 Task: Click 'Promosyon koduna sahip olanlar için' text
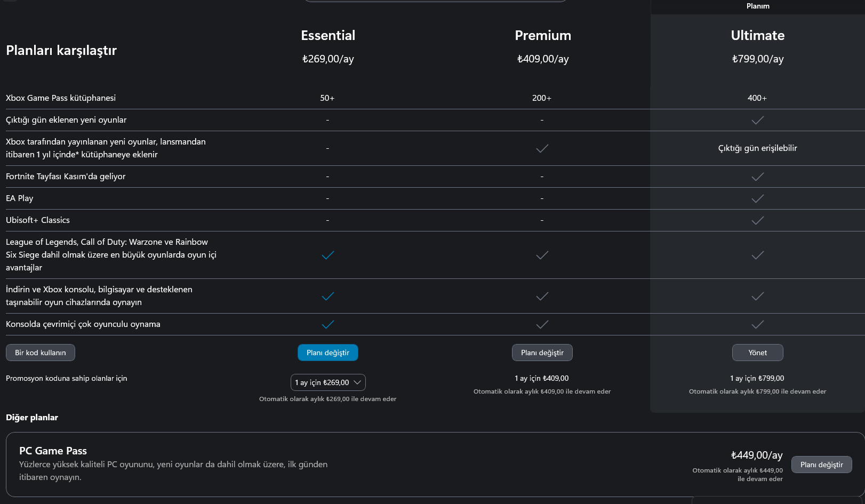[x=67, y=378]
